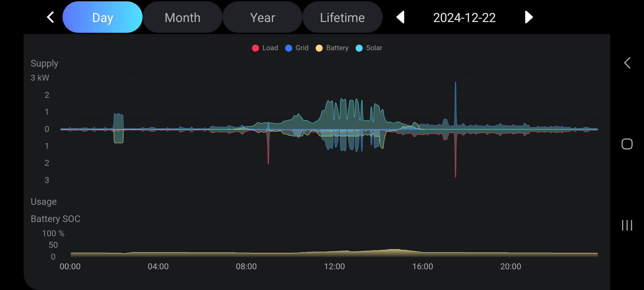Toggle Load series via red legend dot
Screen dimensions: 644x290
(x=255, y=48)
